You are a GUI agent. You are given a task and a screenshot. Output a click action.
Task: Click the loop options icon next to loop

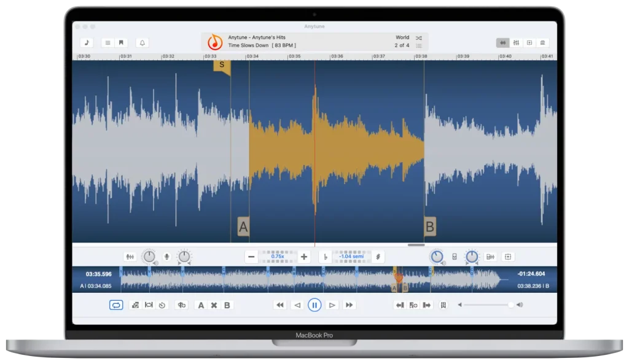click(x=135, y=305)
